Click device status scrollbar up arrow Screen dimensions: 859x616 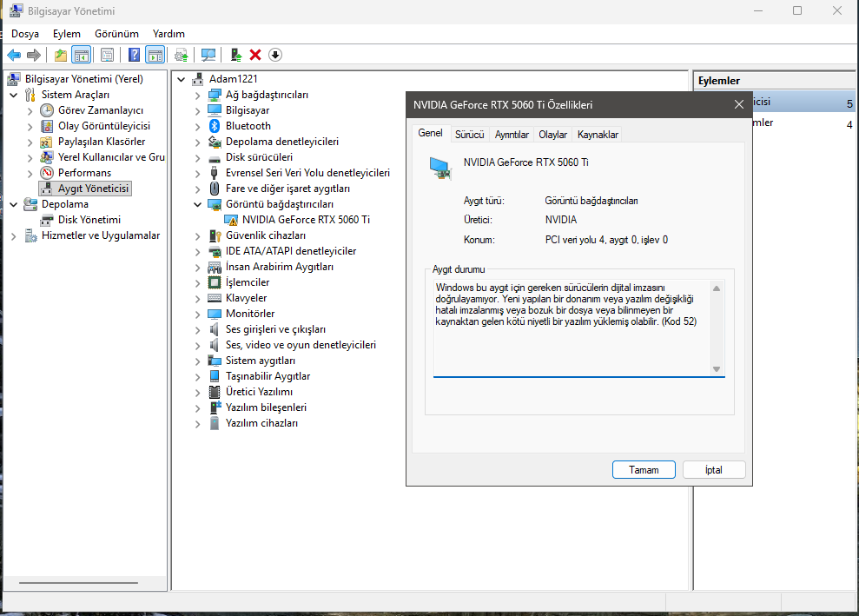[x=717, y=288]
